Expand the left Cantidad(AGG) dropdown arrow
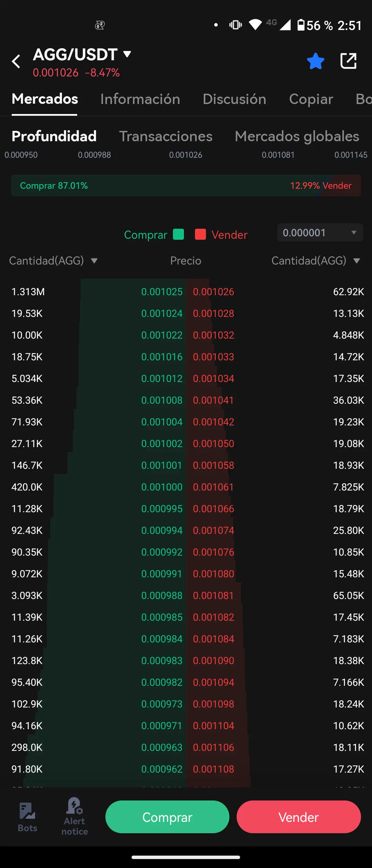Screen dimensions: 372x868 tap(94, 261)
